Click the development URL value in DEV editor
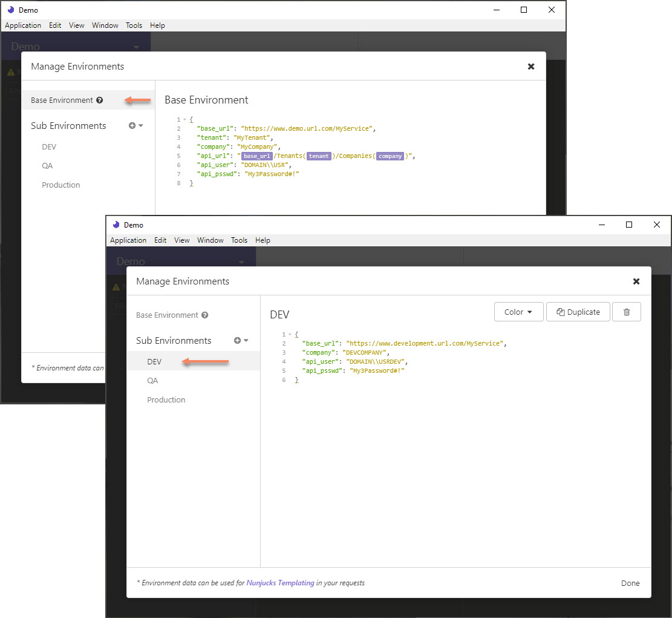The width and height of the screenshot is (672, 618). (x=424, y=344)
